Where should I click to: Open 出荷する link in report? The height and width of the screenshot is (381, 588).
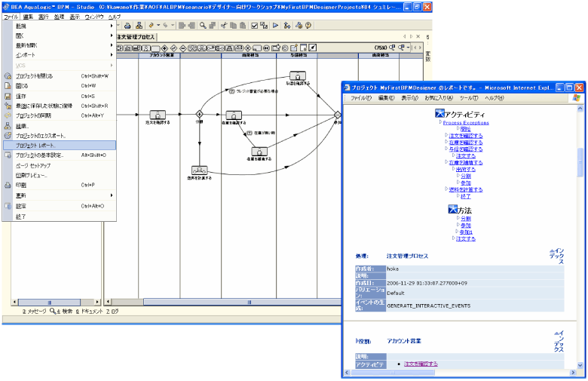tap(466, 169)
